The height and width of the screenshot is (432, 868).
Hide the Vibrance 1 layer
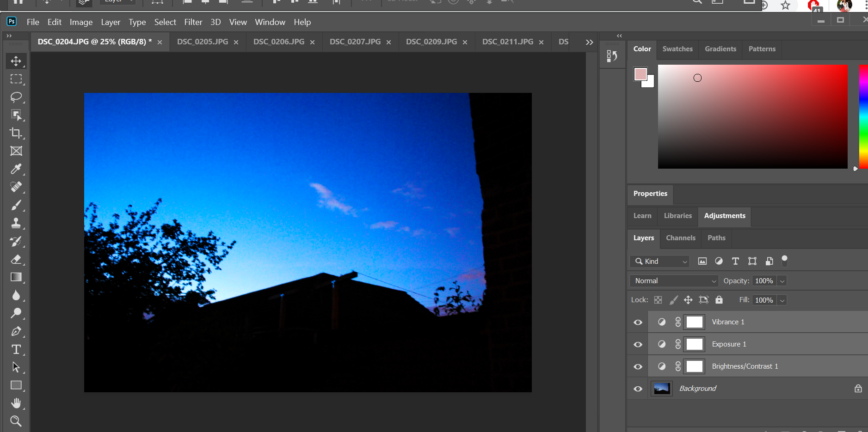[638, 322]
